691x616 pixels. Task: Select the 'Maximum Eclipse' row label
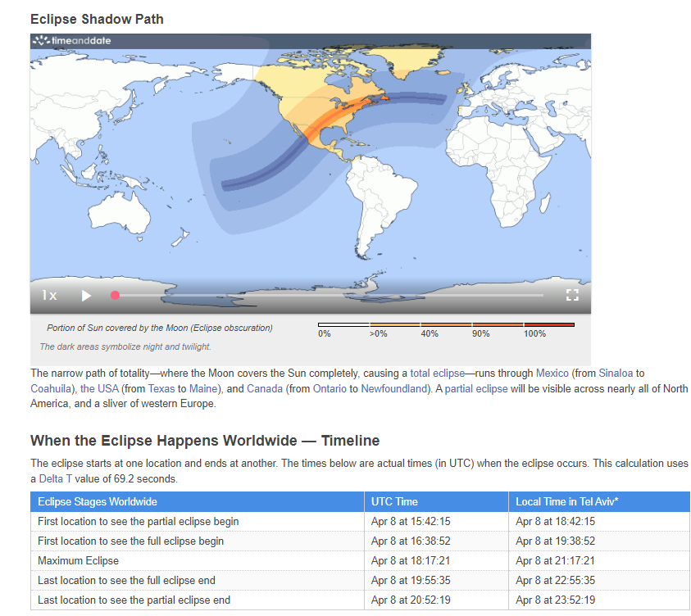(x=78, y=561)
